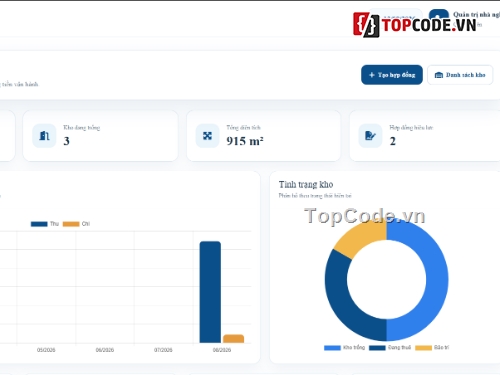Screen dimensions: 500x375
Task: Click the expand-arrows icon in Tổng diện tích card
Action: [x=207, y=136]
